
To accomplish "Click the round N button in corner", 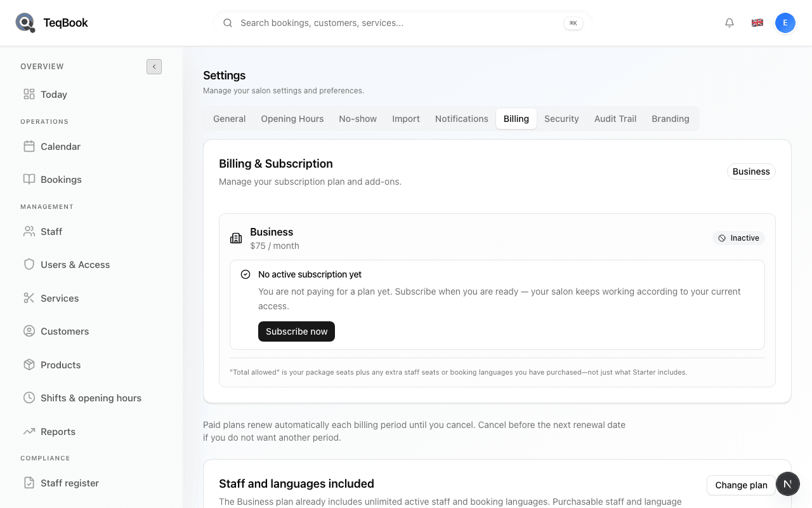I will tap(788, 484).
